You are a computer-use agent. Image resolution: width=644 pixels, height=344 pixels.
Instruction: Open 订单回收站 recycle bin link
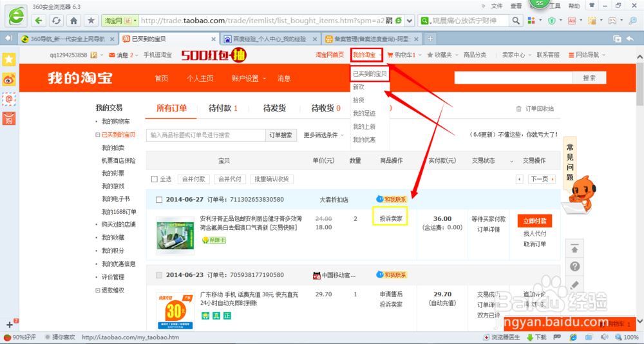pos(535,109)
